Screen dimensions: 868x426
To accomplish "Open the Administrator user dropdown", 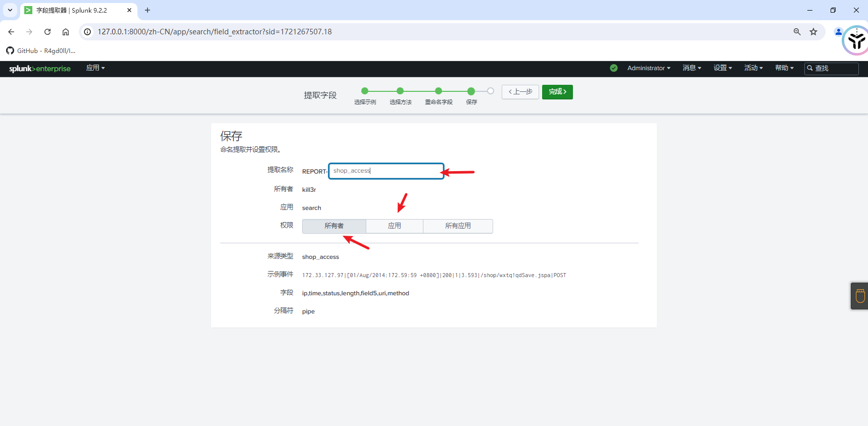I will 648,68.
